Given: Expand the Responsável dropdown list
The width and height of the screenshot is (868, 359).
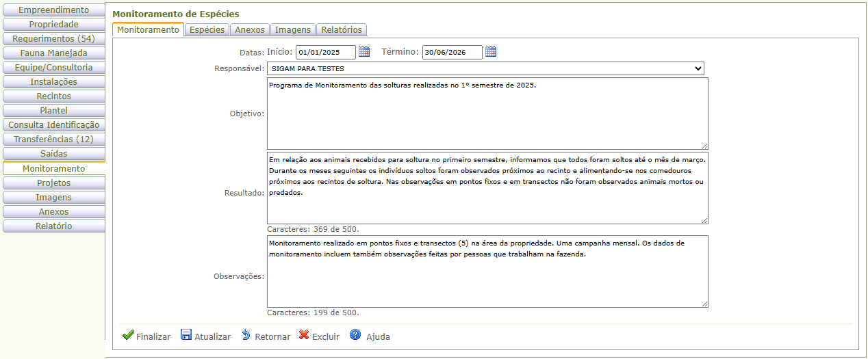Looking at the screenshot, I should [485, 68].
